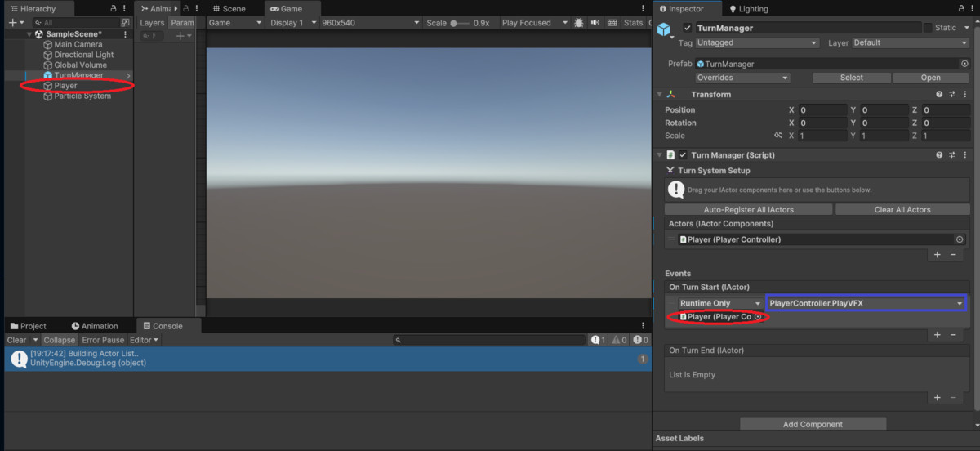The image size is (980, 451).
Task: Collapse the SampleScene tree arrow
Action: (x=29, y=34)
